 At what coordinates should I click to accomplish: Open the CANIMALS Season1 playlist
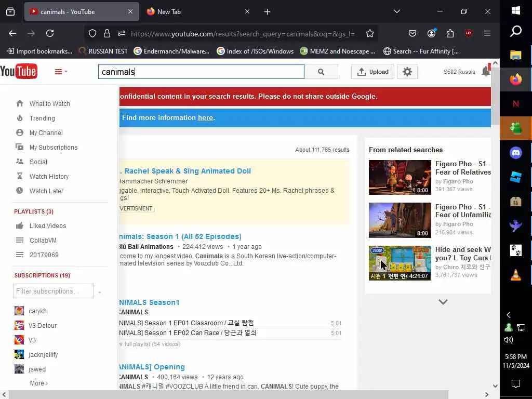[x=149, y=302]
